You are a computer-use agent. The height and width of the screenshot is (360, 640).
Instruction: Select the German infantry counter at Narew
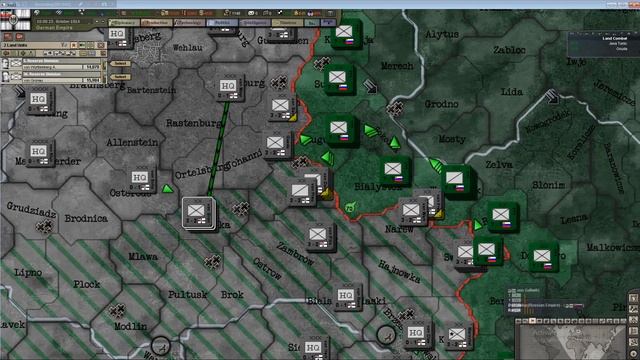tap(413, 212)
